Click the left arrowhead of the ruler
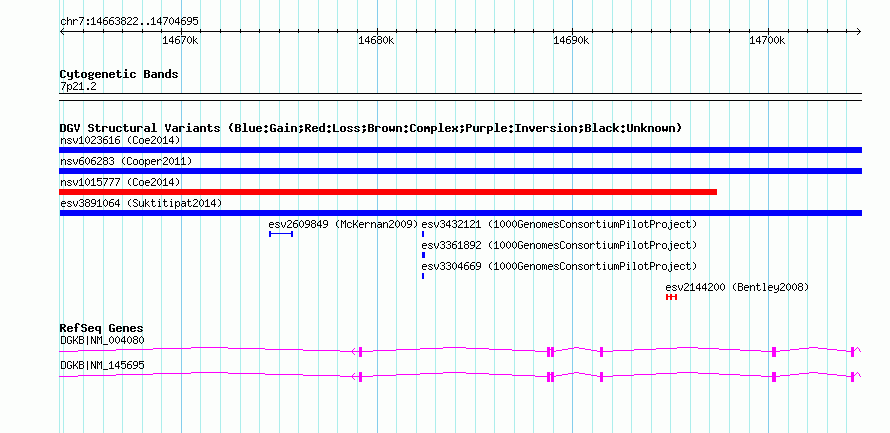The image size is (890, 433). pyautogui.click(x=62, y=31)
